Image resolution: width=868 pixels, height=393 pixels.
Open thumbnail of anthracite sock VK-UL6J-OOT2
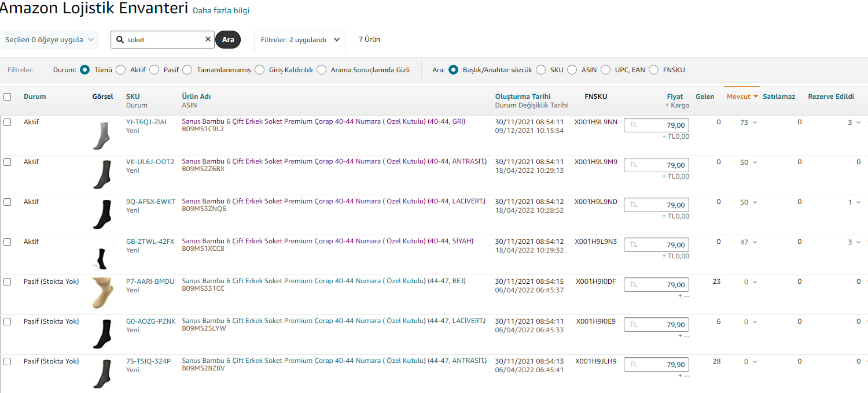coord(102,175)
